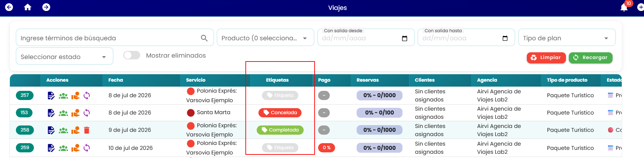Click orange assign-person icon for trip 258
Image resolution: width=644 pixels, height=158 pixels.
click(75, 130)
